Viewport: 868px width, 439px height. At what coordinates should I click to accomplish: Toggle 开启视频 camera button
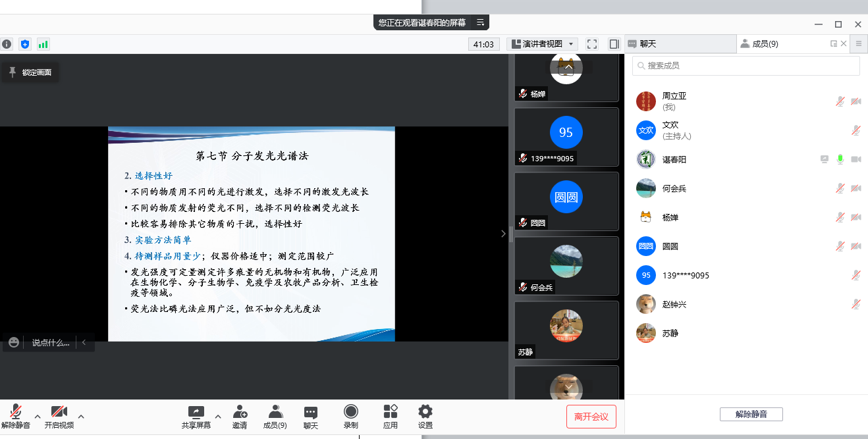pos(59,412)
